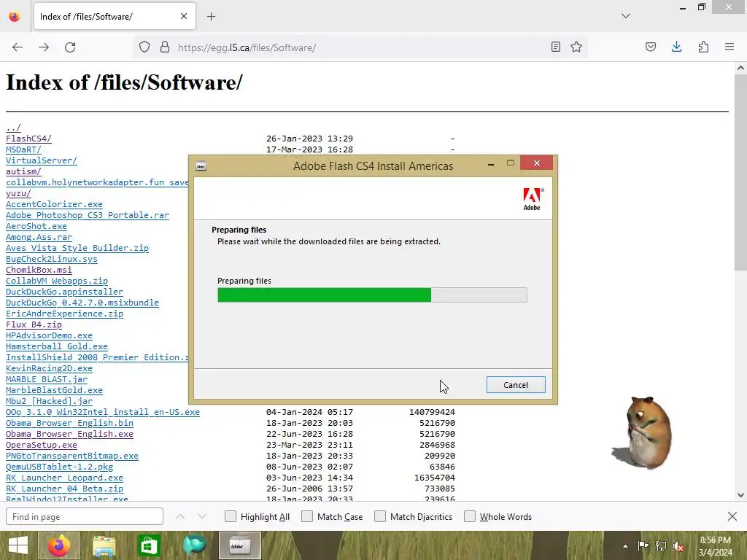Reload the current page
This screenshot has height=560, width=747.
70,47
